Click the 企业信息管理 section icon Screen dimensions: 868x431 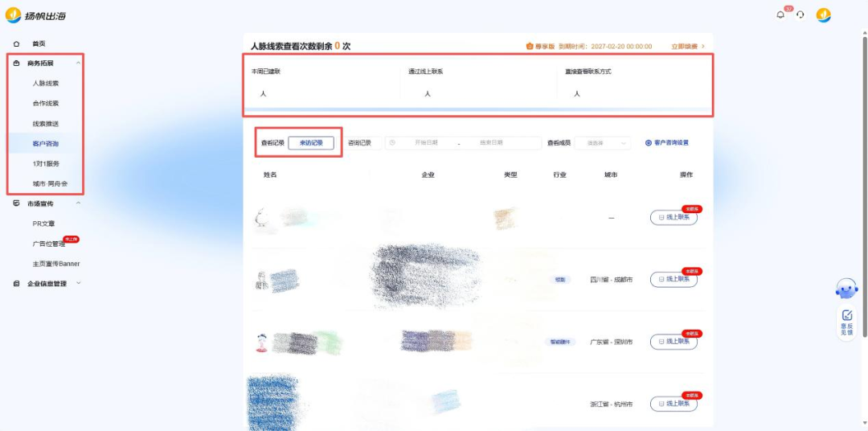tap(17, 284)
